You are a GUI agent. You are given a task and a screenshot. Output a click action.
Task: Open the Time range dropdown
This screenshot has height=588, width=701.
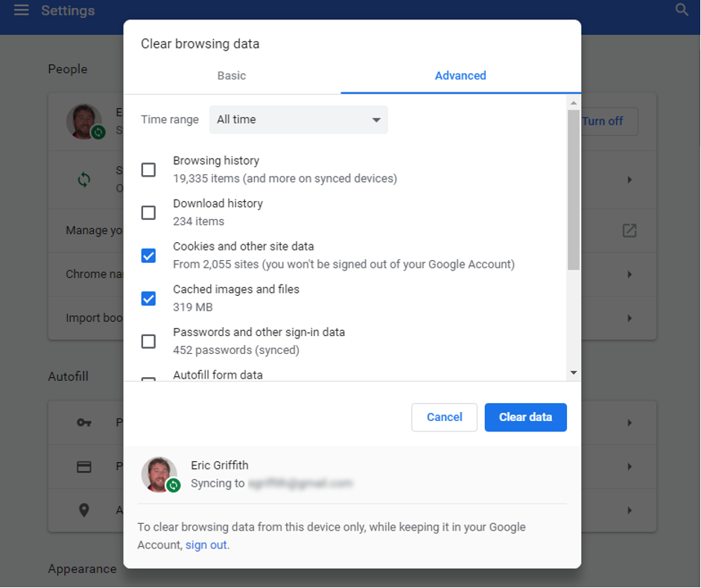[298, 119]
